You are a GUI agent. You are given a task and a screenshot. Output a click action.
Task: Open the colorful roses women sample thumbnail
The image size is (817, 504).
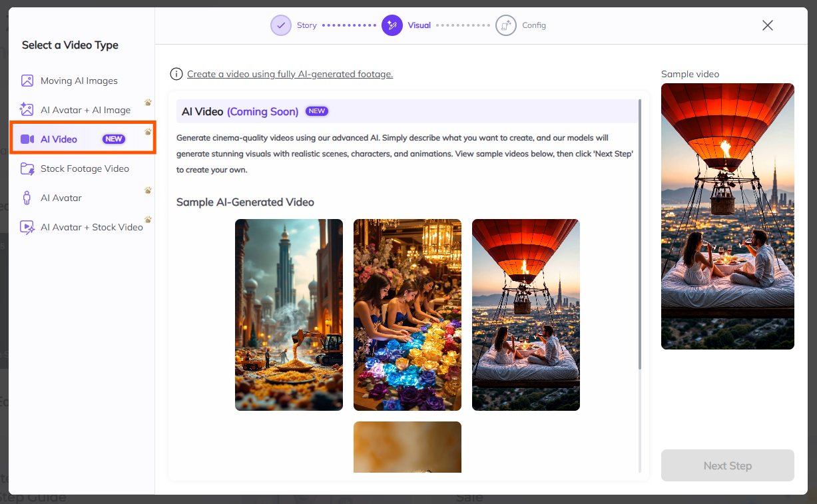(x=408, y=315)
